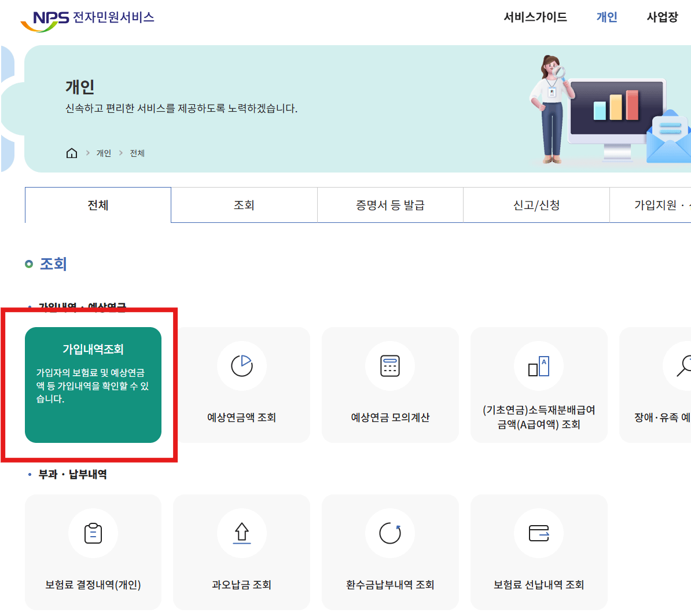The image size is (691, 616).
Task: Open the 예상연금액 조회 pie chart icon
Action: coord(242,366)
